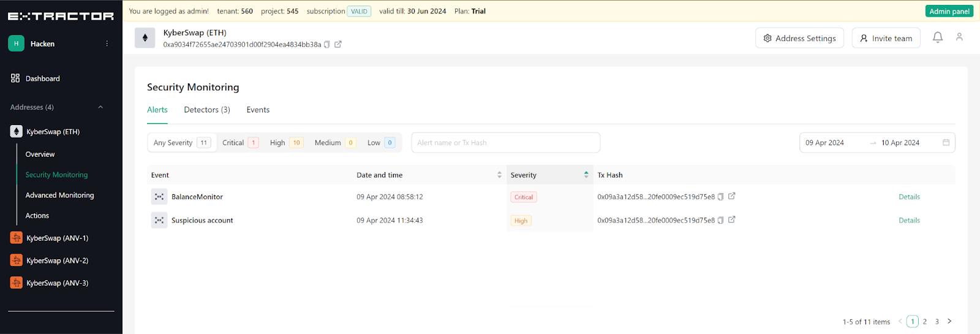Open the notifications bell
The height and width of the screenshot is (334, 980).
938,37
